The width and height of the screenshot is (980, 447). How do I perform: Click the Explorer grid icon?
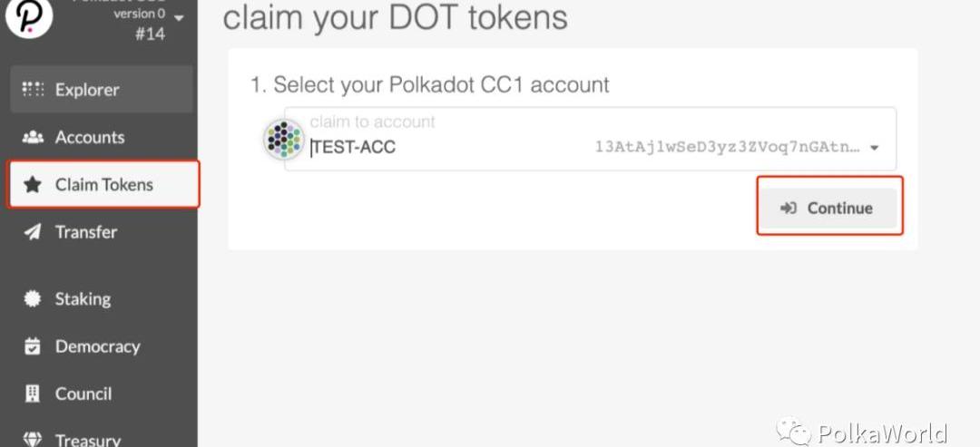coord(34,89)
